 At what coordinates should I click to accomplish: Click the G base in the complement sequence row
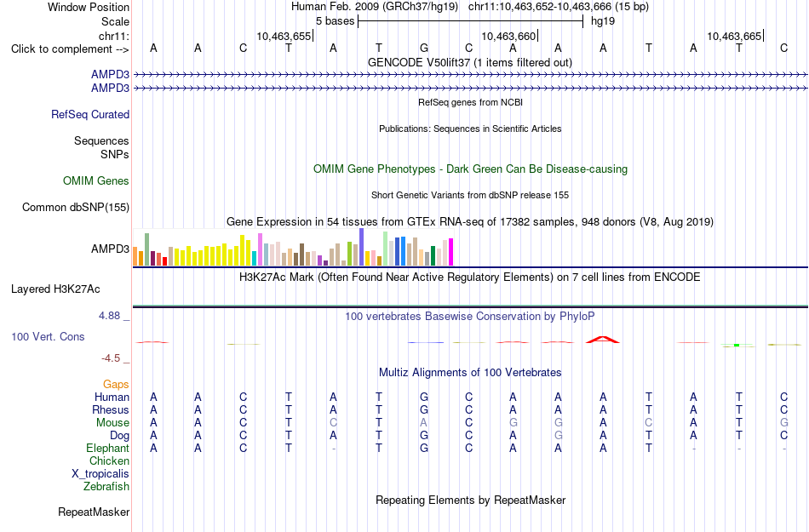[x=423, y=48]
